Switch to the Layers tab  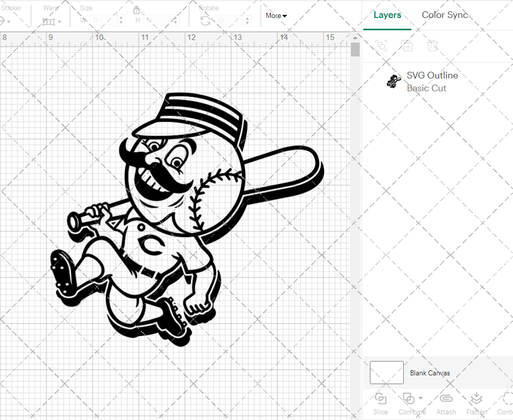click(387, 15)
